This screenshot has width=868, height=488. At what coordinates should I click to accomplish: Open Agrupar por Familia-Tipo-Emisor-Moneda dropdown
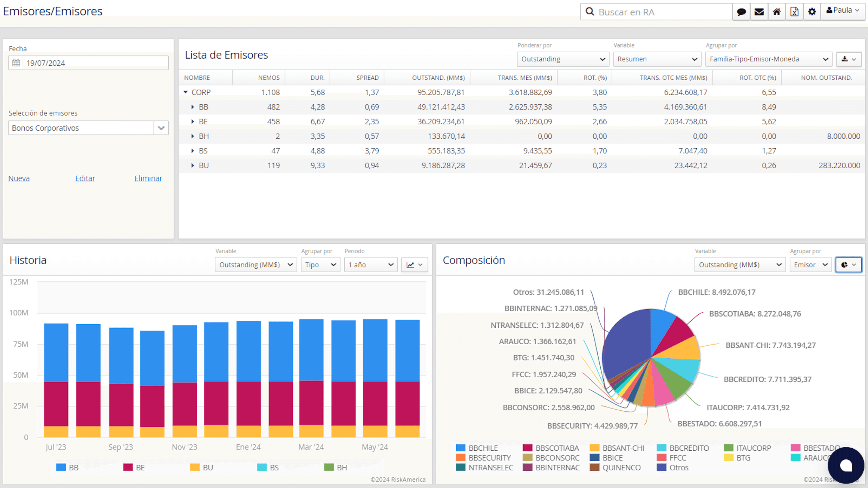tap(768, 59)
